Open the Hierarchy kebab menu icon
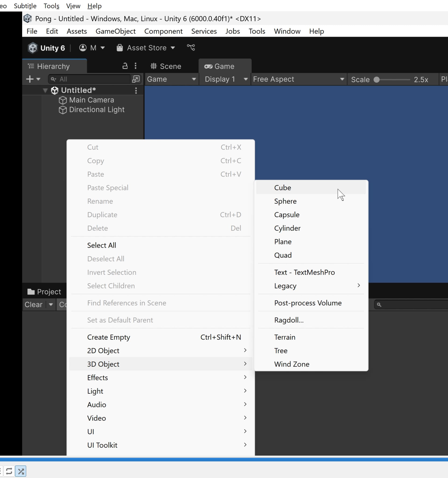This screenshot has width=448, height=478. [x=136, y=66]
